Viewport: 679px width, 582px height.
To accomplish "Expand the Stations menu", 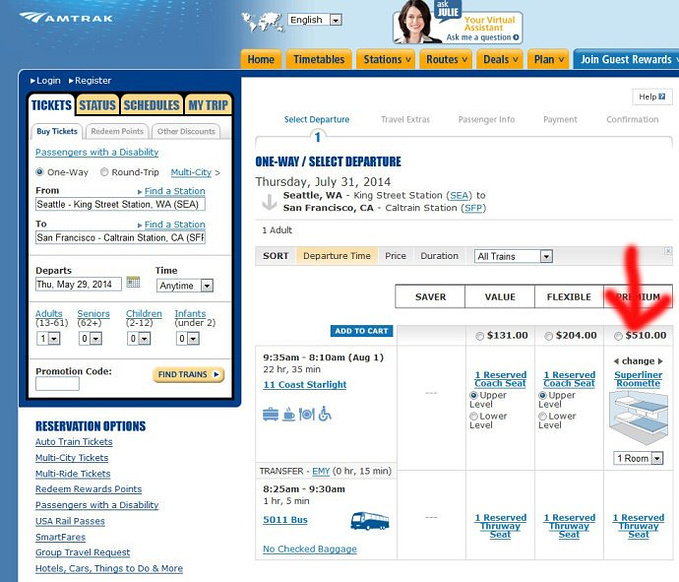I will tap(385, 59).
